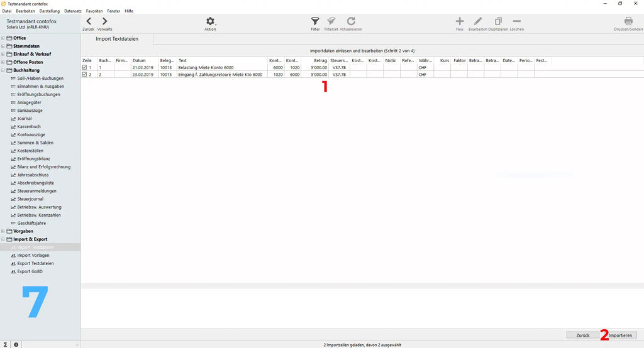644x348 pixels.
Task: Expand the Vorgaben tree folder
Action: (3, 231)
